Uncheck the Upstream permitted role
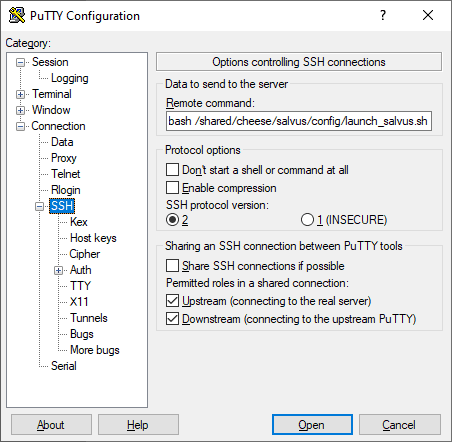Viewport: 452px width, 442px height. [172, 300]
